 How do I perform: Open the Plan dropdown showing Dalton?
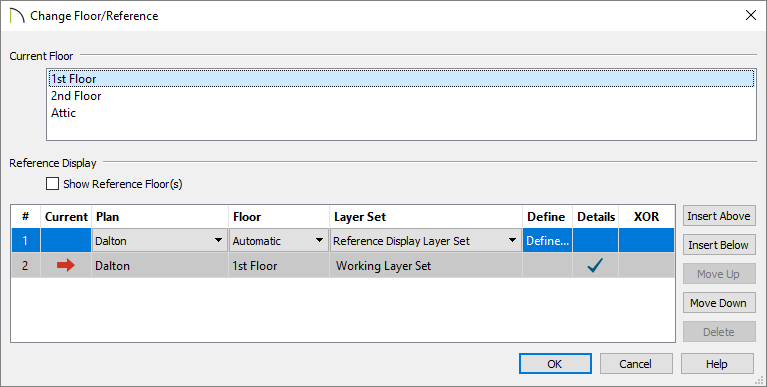coord(159,241)
